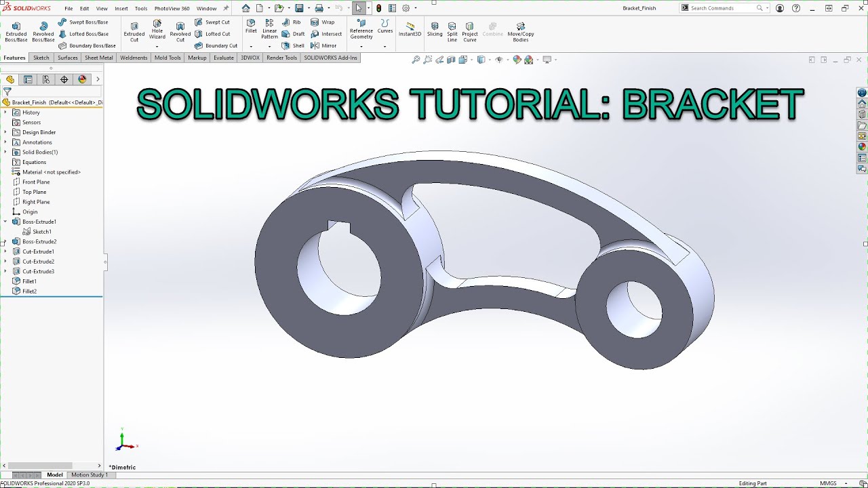The width and height of the screenshot is (868, 488).
Task: Activate the Draft tool
Action: point(294,34)
